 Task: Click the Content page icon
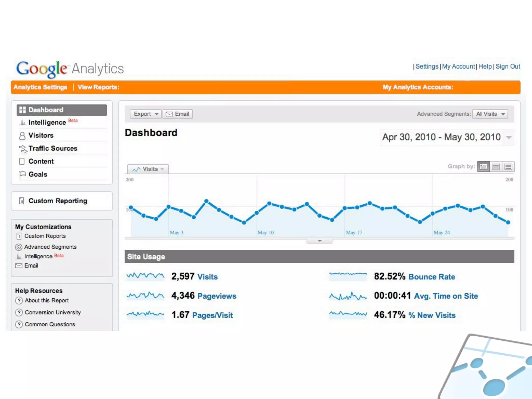click(22, 161)
